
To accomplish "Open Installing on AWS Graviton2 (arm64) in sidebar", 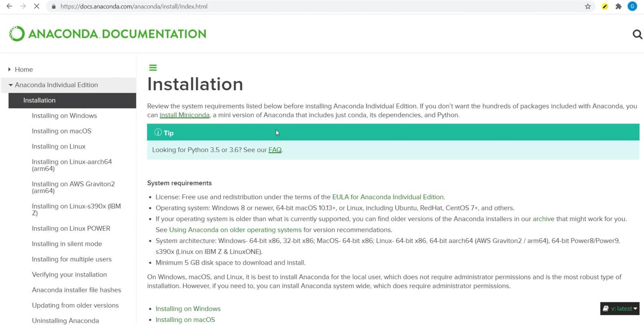I will (73, 187).
